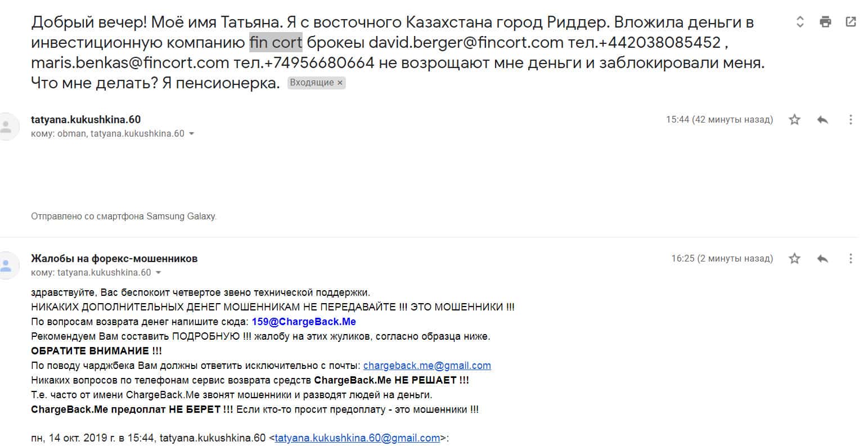Open the conversation in a new window

(851, 22)
